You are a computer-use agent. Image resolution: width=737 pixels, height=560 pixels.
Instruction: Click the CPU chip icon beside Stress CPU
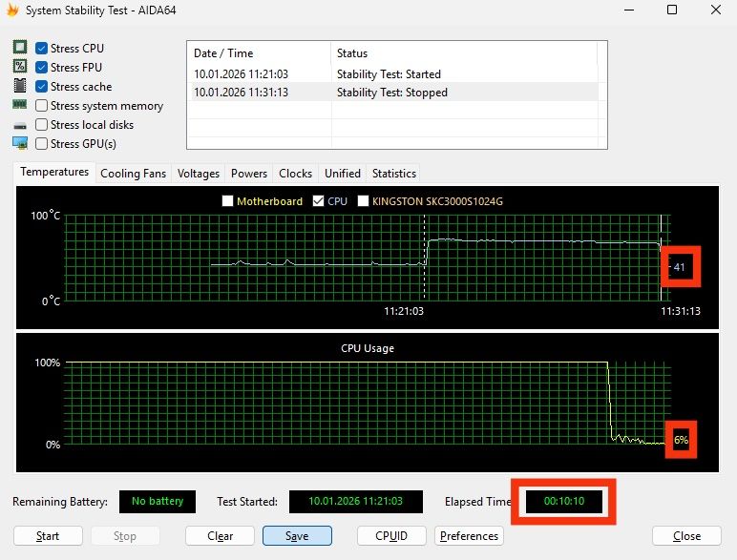[x=20, y=48]
